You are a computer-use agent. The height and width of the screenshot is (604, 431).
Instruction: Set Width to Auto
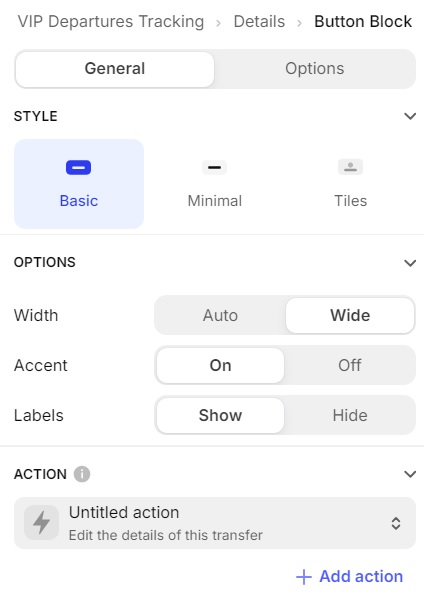(220, 315)
